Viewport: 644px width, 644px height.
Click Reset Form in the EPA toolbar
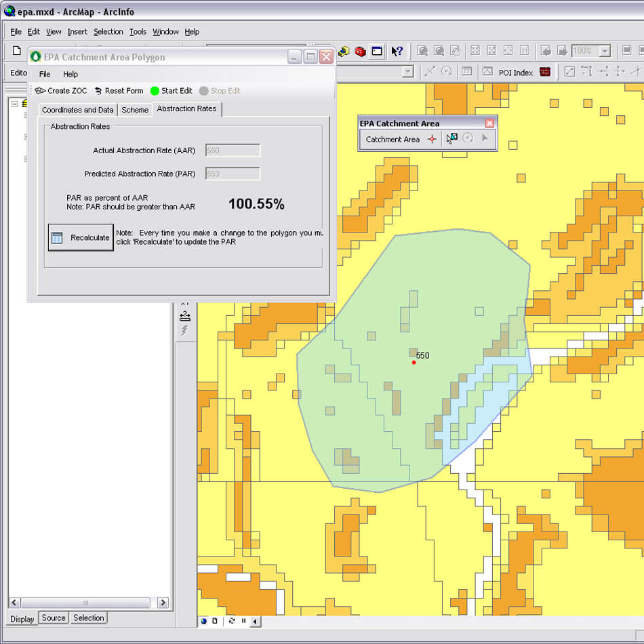click(119, 91)
